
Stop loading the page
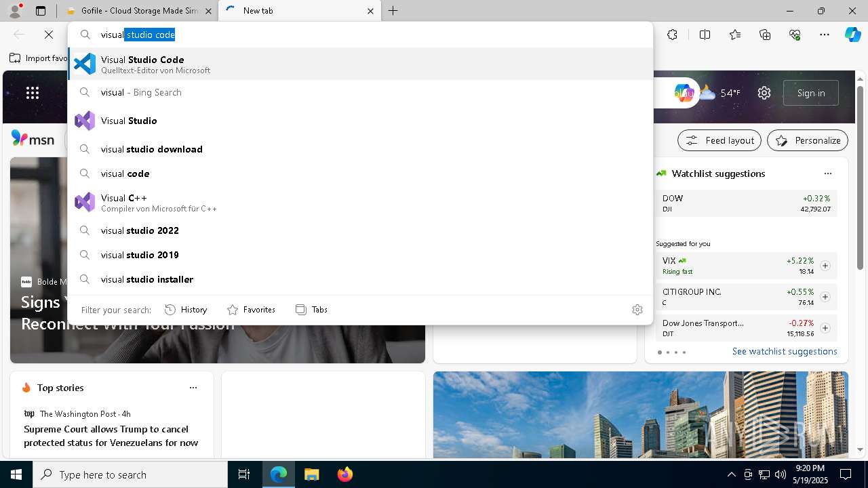click(x=49, y=35)
